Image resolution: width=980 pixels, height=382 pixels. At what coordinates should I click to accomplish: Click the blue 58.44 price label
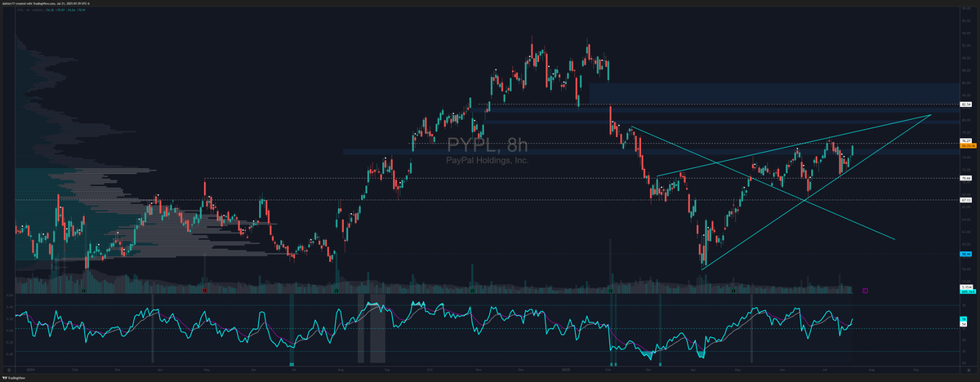(x=966, y=254)
